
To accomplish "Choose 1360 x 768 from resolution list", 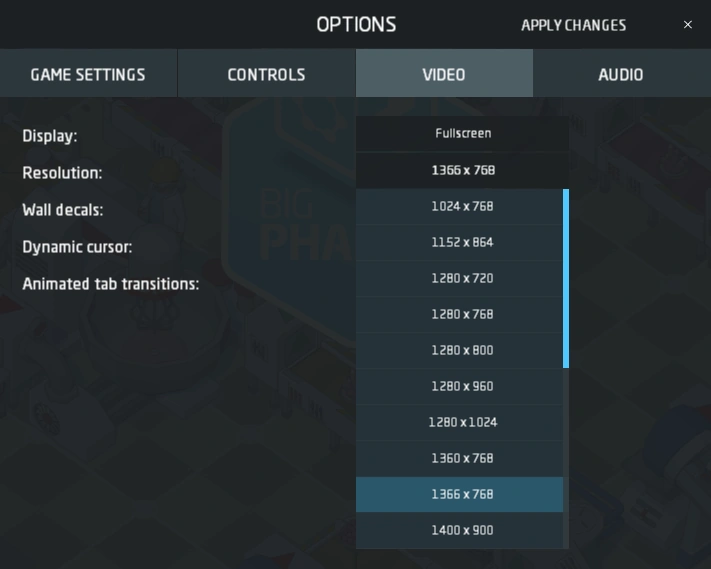I will (461, 459).
